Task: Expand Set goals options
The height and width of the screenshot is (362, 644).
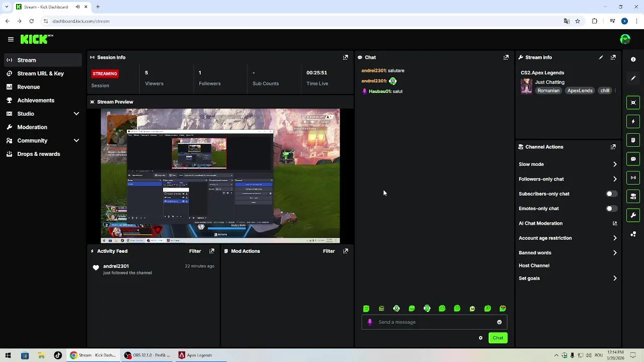Action: pos(614,279)
